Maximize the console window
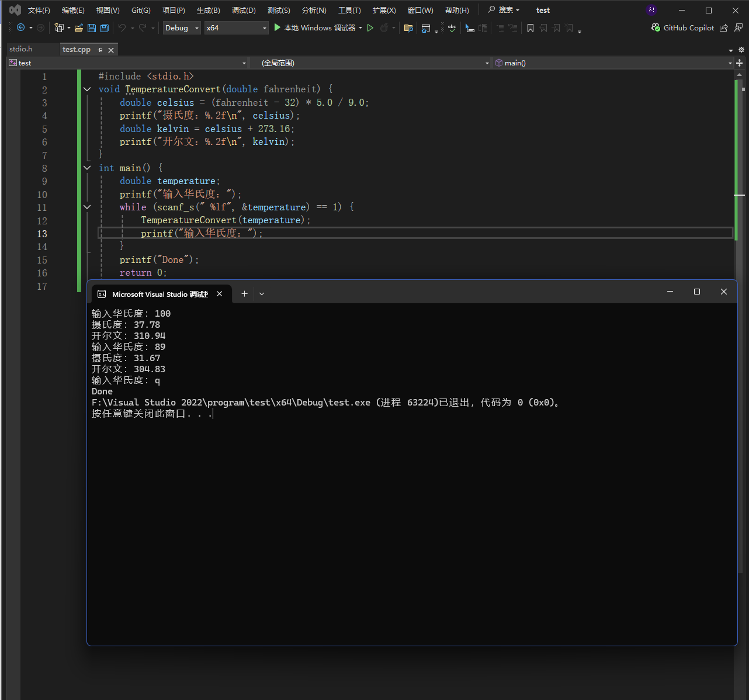This screenshot has width=749, height=700. pyautogui.click(x=697, y=292)
